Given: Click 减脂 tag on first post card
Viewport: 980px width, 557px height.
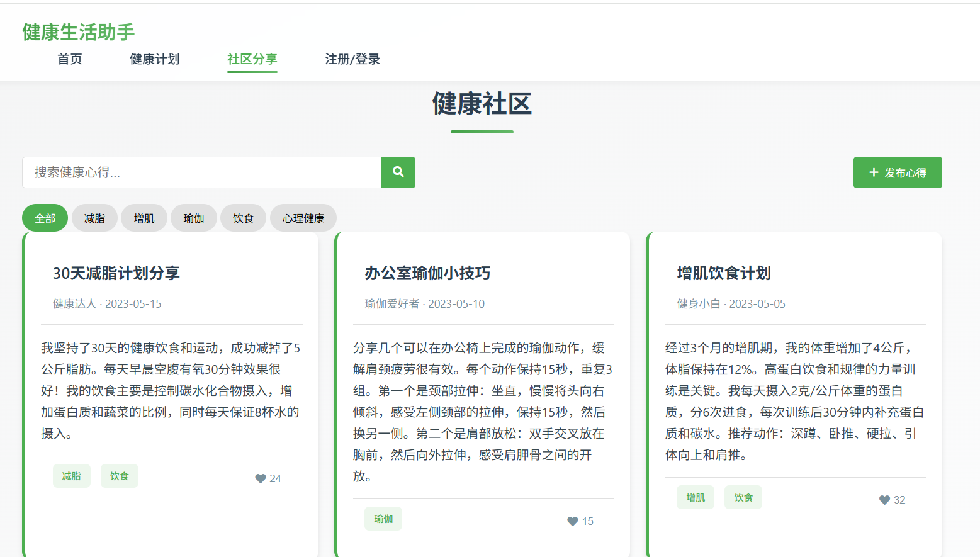Looking at the screenshot, I should 71,476.
